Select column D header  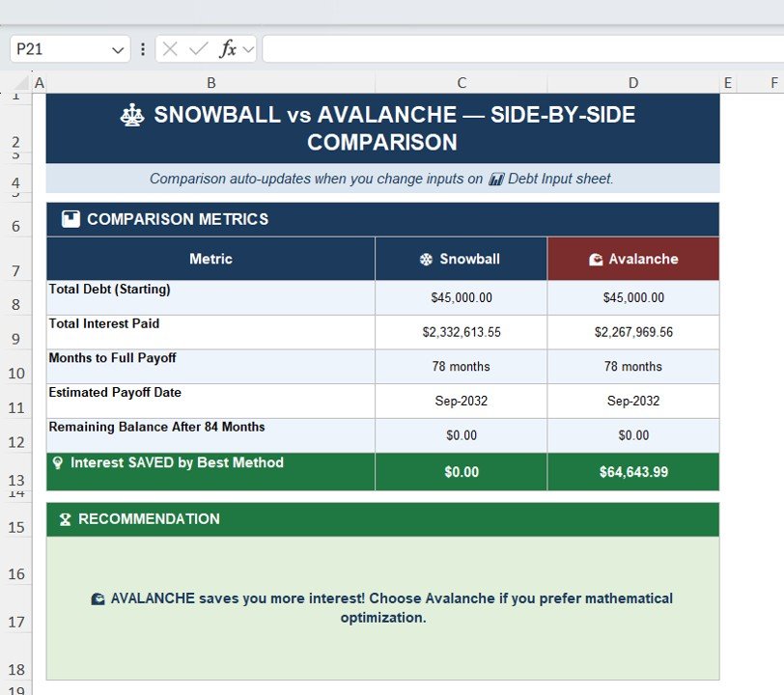point(633,83)
